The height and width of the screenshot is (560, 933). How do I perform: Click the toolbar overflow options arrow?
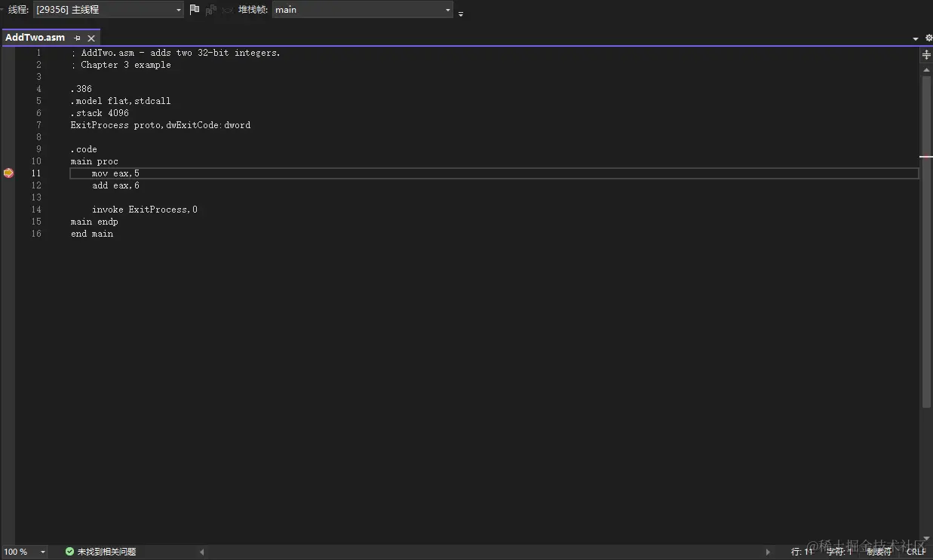pos(460,14)
